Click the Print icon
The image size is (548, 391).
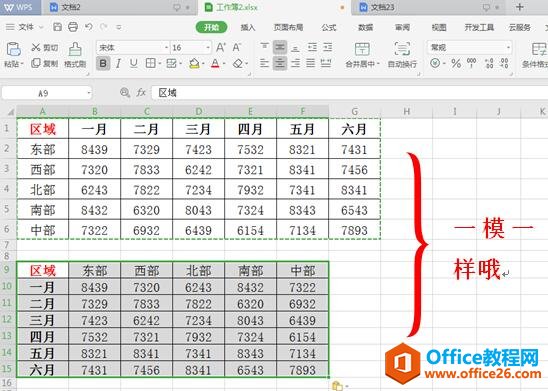click(x=73, y=27)
